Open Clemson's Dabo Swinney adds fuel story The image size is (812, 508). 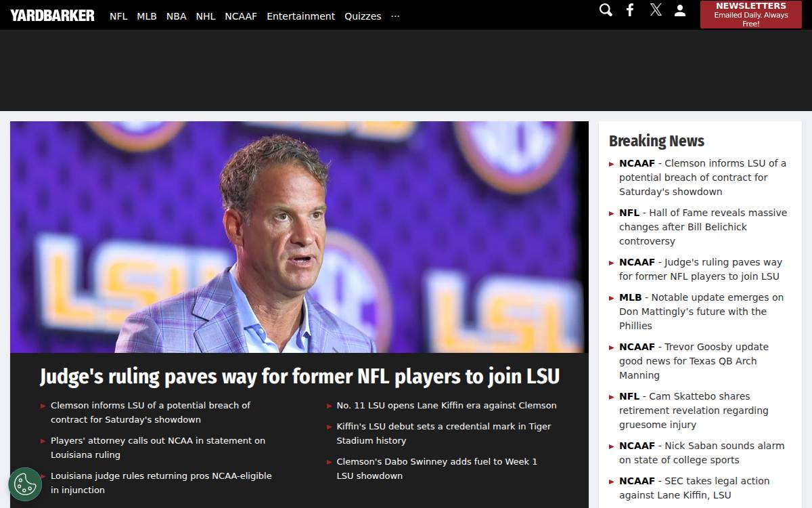point(437,469)
